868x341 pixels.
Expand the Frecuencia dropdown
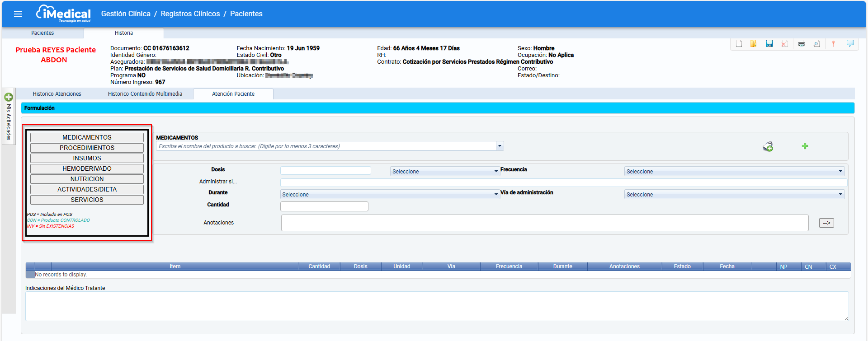coord(734,172)
